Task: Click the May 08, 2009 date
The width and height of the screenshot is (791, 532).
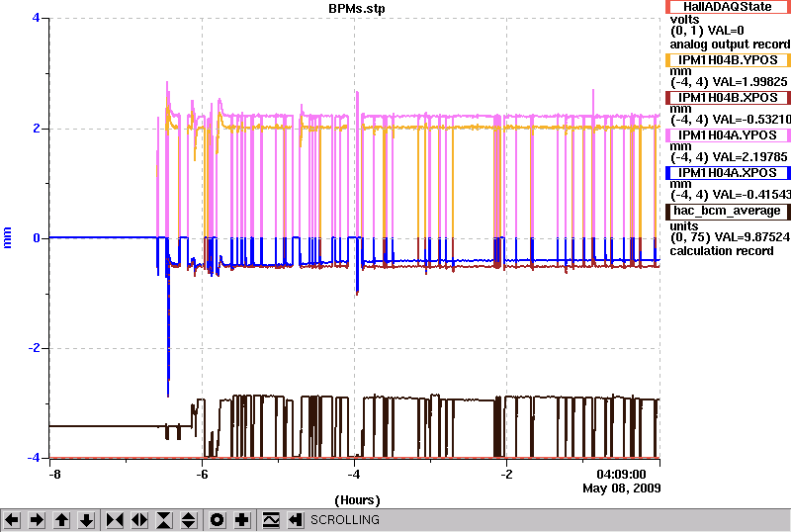Action: point(622,488)
